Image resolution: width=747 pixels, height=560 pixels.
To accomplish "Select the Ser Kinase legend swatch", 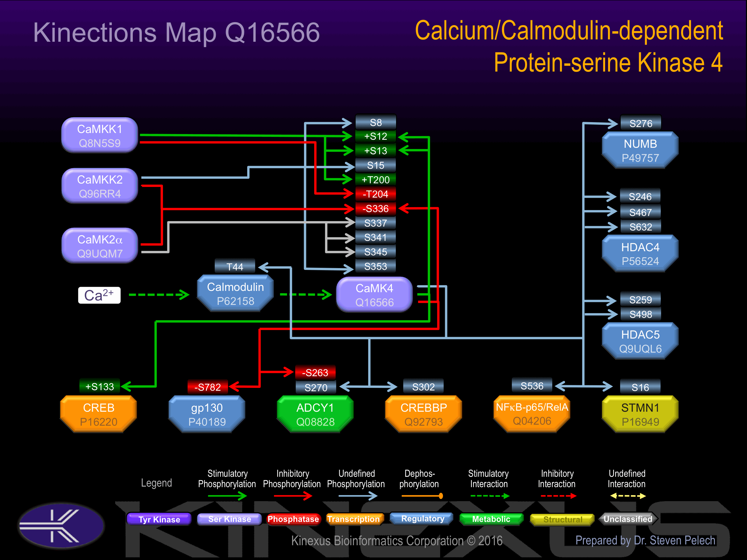I will tap(230, 519).
